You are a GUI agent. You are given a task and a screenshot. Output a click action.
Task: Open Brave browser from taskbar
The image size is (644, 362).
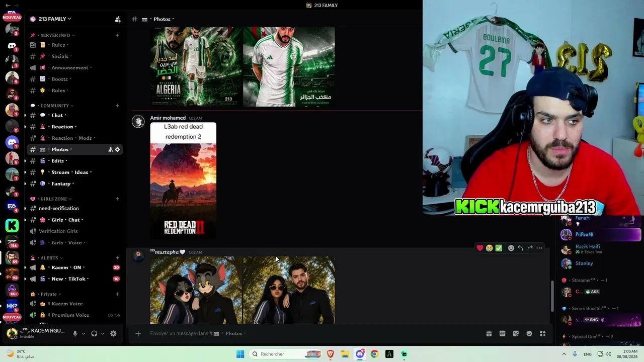(331, 354)
